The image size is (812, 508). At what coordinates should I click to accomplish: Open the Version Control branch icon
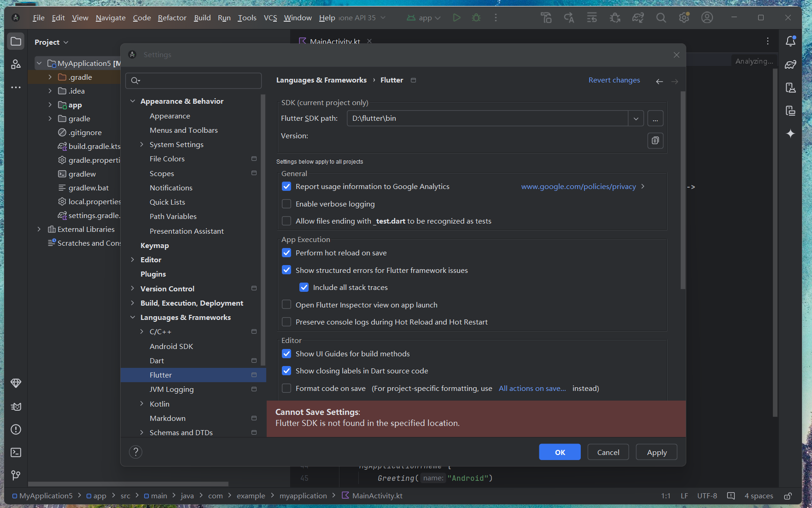[x=16, y=475]
